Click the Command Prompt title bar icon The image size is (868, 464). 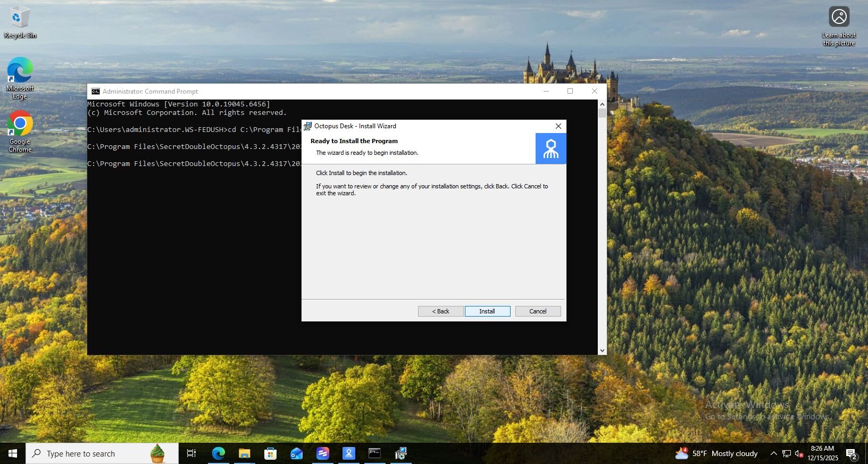[96, 92]
